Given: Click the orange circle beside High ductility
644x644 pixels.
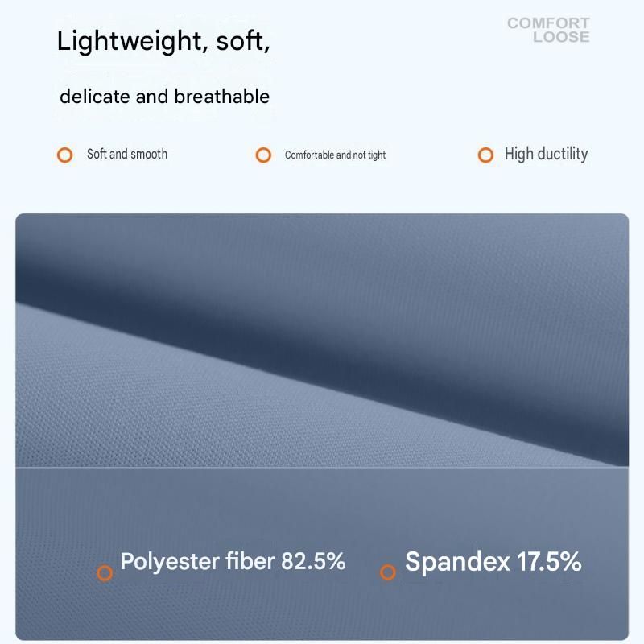Looking at the screenshot, I should coord(485,155).
